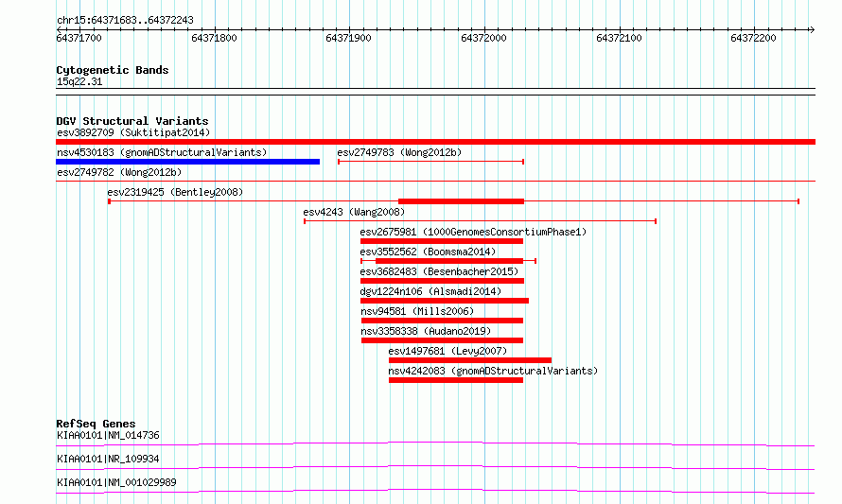
Task: Click ruler position 64372200
Action: click(x=753, y=38)
